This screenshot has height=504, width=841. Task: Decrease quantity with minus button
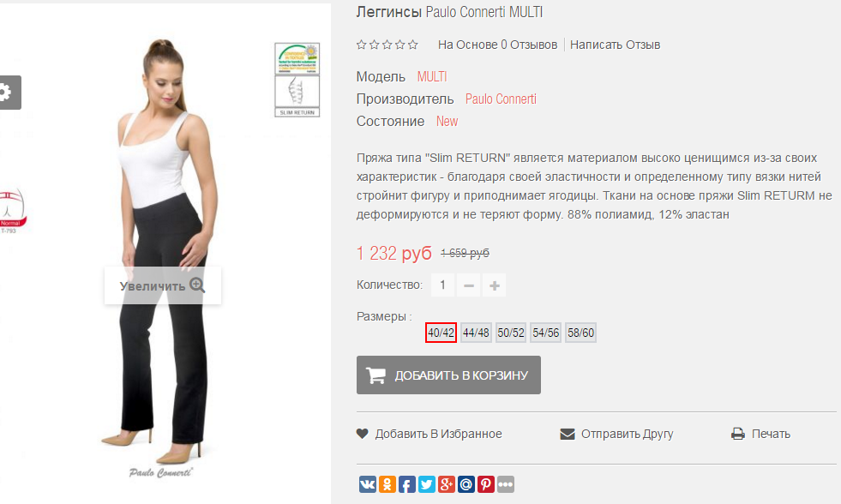[x=469, y=285]
